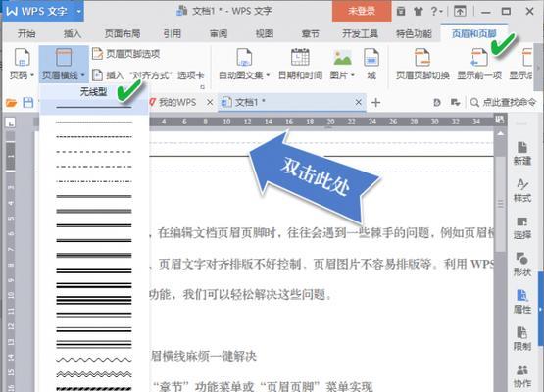
Task: Open 协作 collaboration side panel
Action: pos(522,375)
